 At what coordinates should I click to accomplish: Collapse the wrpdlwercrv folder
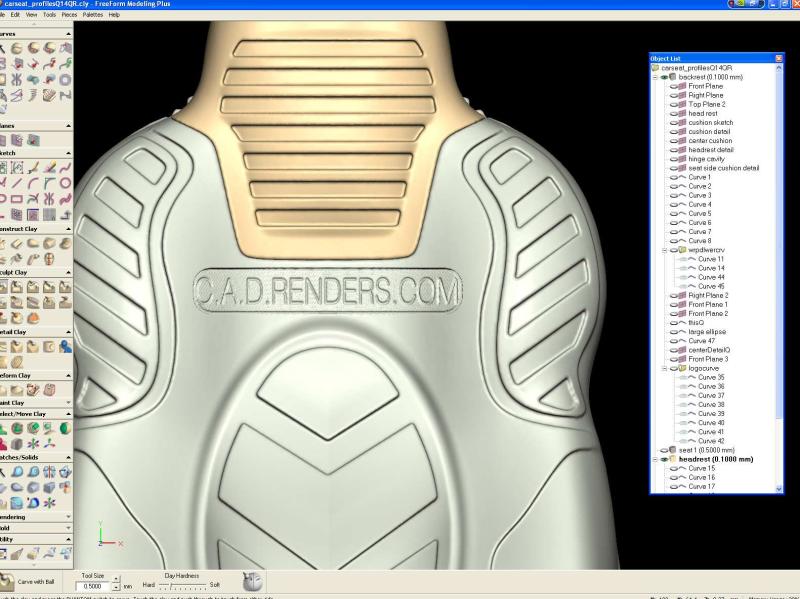pos(664,251)
